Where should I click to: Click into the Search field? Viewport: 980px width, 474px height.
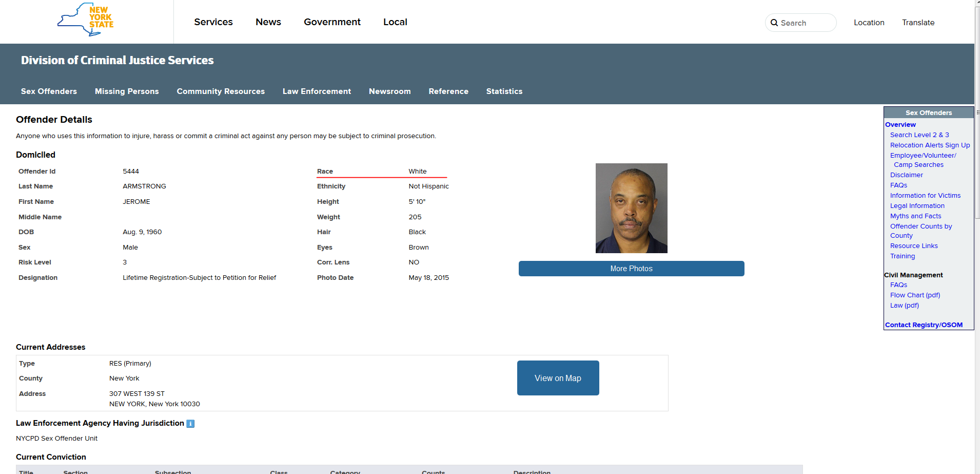[x=806, y=23]
